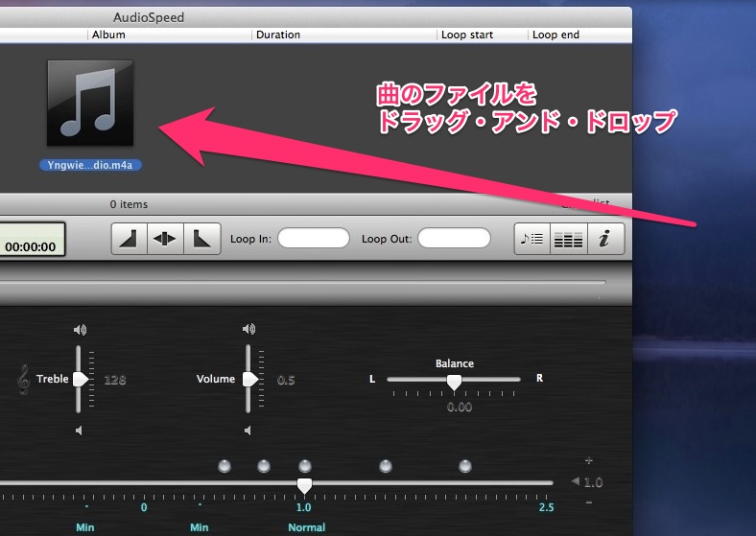Click the Balance value 0.00
756x536 pixels.
point(459,408)
